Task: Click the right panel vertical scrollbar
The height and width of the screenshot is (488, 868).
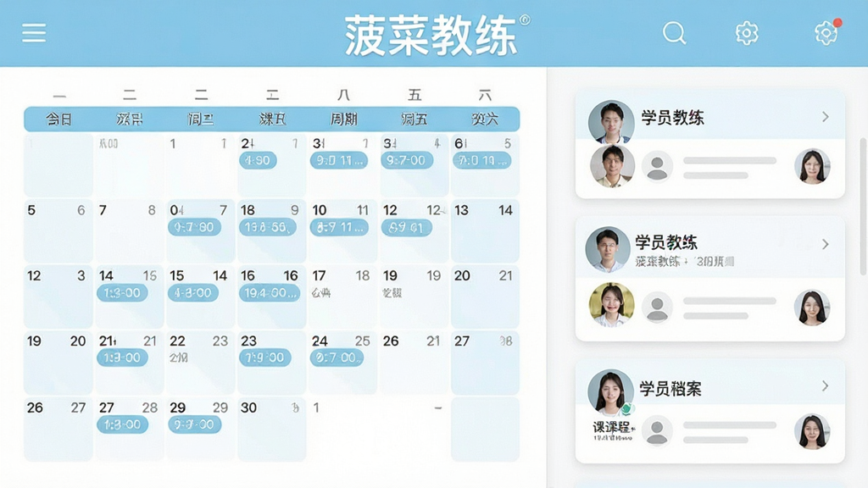Action: pyautogui.click(x=863, y=207)
